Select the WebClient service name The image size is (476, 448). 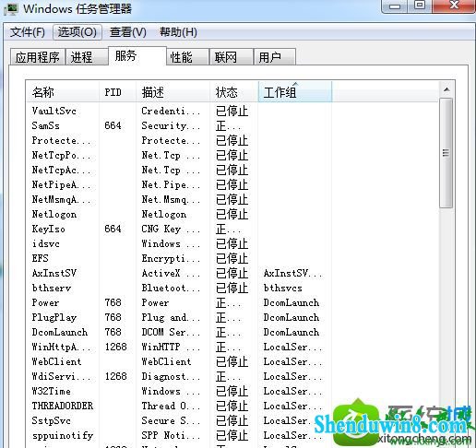56,361
